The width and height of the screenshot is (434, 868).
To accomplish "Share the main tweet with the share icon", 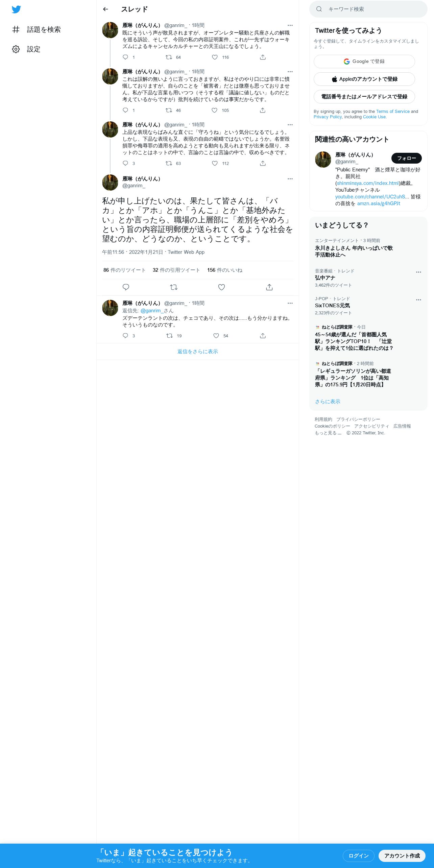I will [269, 287].
